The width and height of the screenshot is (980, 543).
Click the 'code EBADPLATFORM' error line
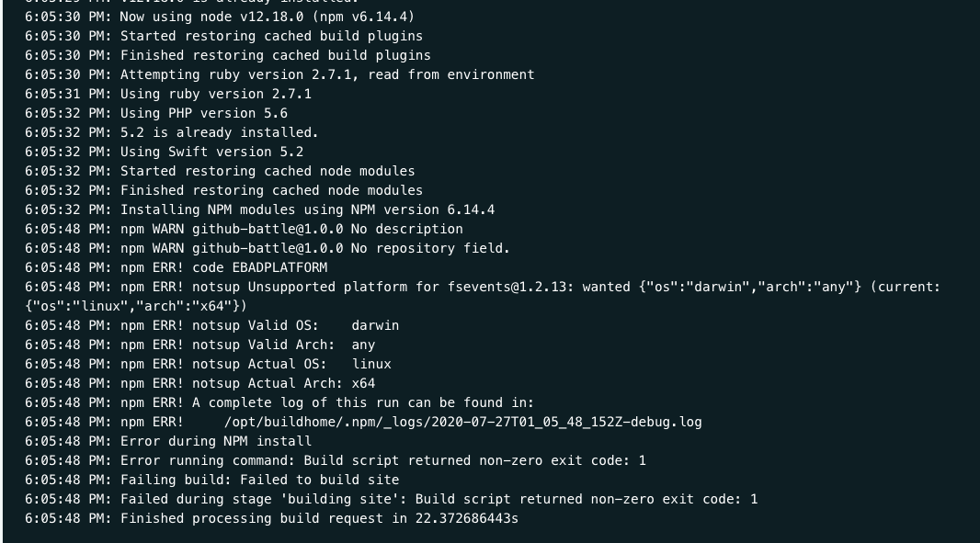point(223,267)
